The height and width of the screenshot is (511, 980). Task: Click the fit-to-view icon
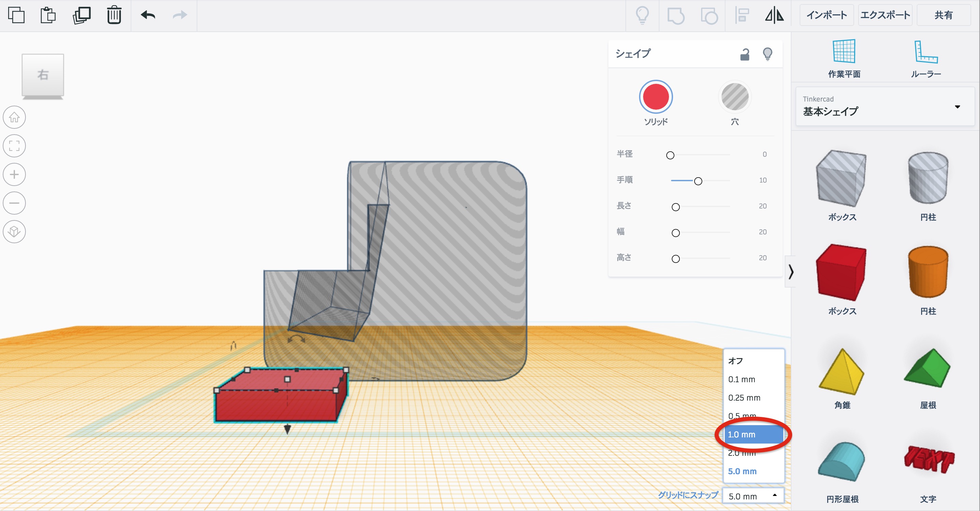tap(14, 146)
